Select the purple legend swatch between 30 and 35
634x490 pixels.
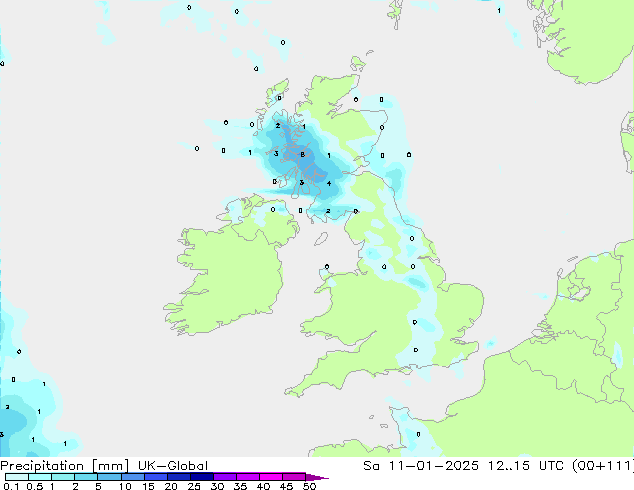(225, 477)
